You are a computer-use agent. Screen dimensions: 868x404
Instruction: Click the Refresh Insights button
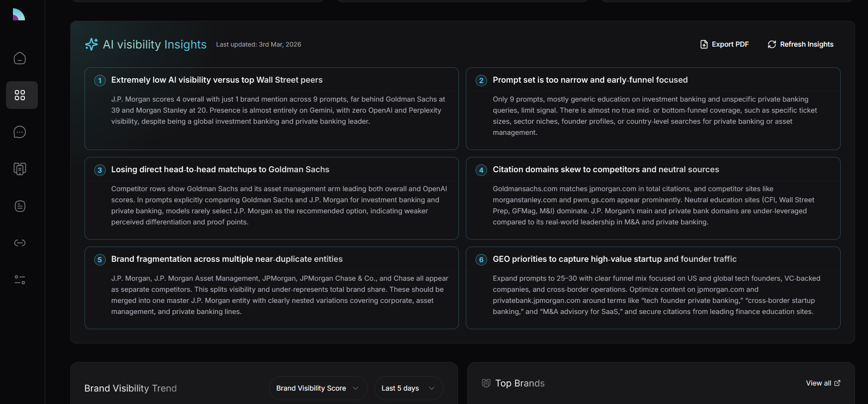pos(801,44)
